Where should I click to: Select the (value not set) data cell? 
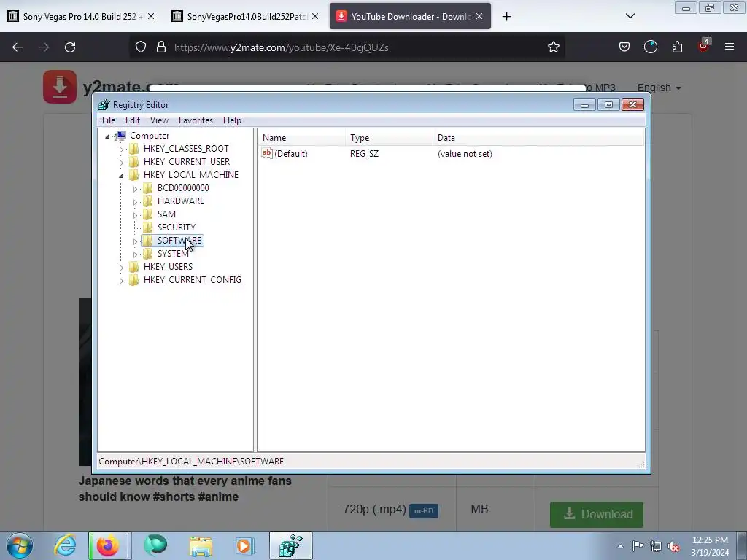[465, 154]
